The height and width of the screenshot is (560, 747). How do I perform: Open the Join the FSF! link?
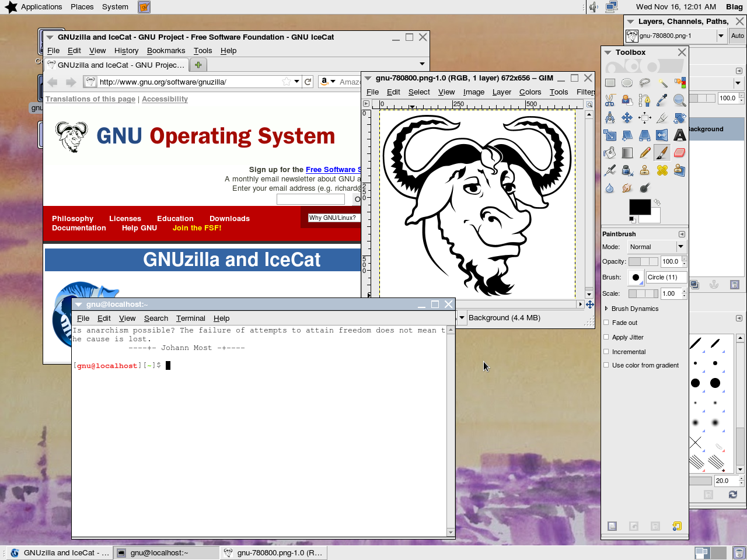point(197,228)
